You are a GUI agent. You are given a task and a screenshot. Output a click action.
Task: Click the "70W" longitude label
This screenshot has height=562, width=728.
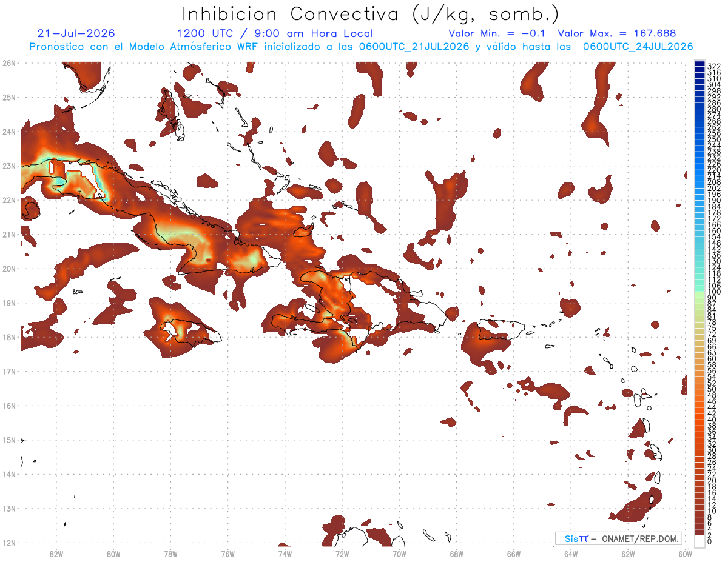[399, 554]
